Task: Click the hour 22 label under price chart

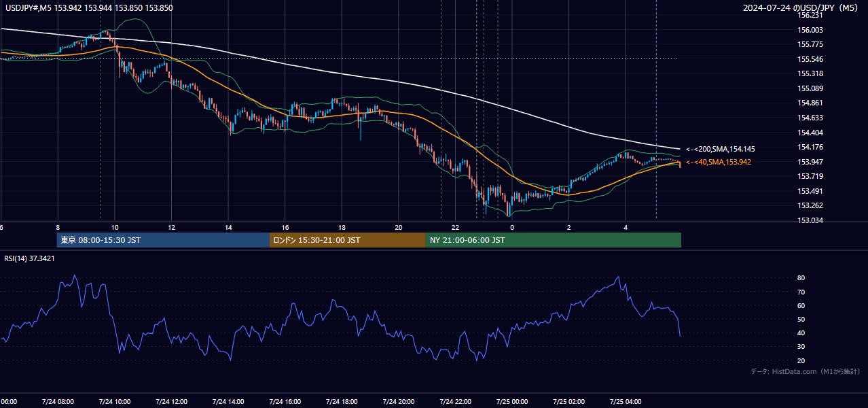Action: point(455,228)
